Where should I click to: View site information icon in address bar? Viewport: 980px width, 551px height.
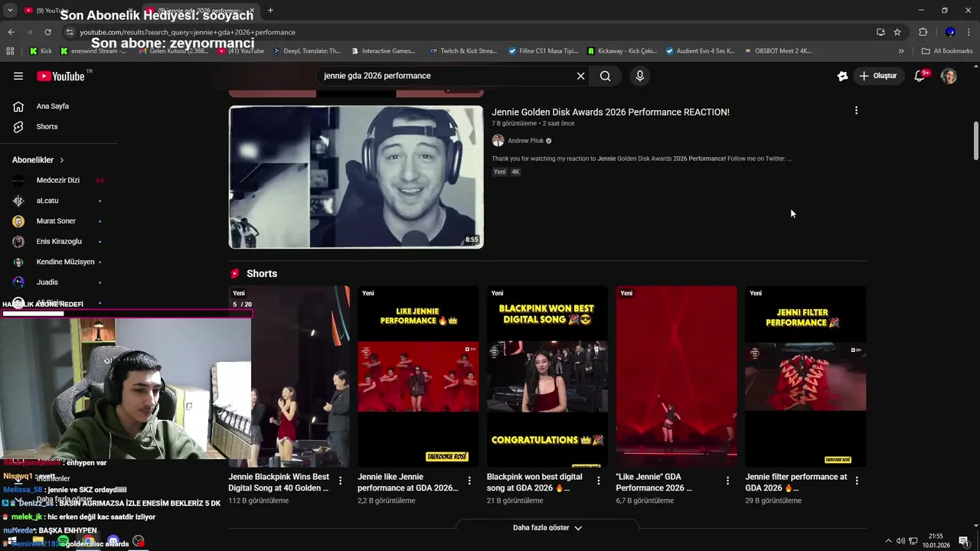[70, 32]
